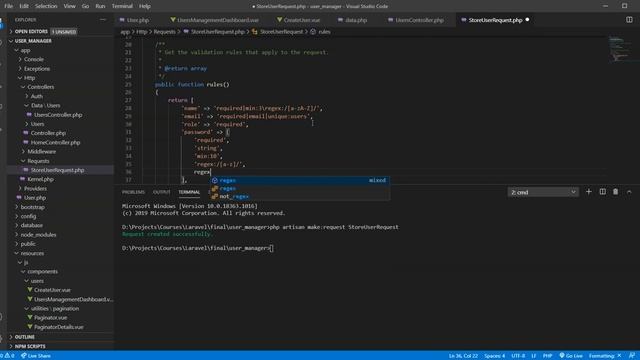Open the Go menu

pyautogui.click(x=85, y=6)
